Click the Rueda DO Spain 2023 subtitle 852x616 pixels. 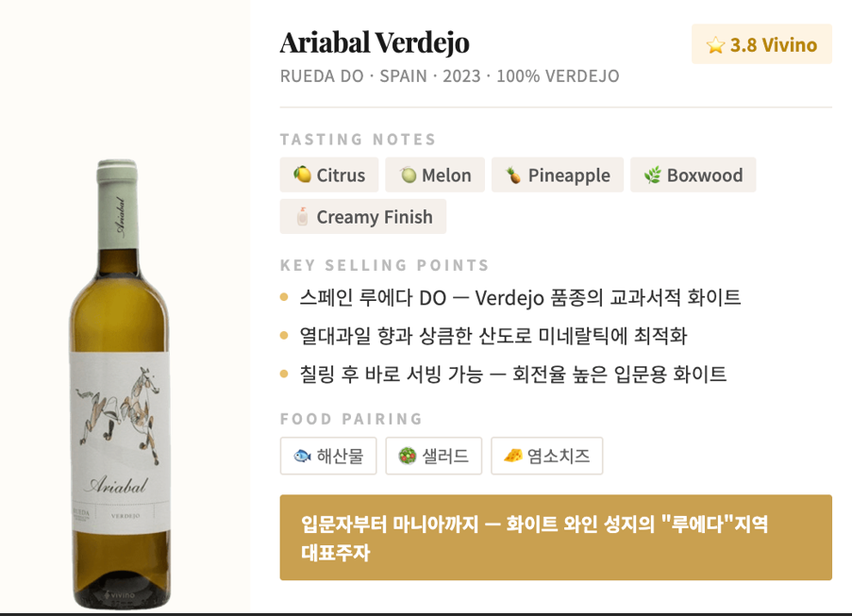449,76
